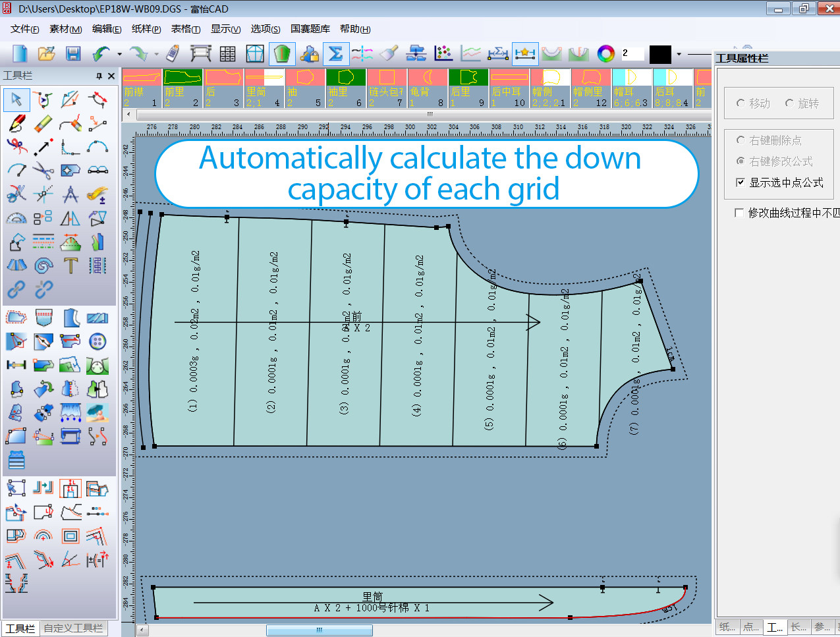Select the protractor measuring tool

click(x=16, y=217)
